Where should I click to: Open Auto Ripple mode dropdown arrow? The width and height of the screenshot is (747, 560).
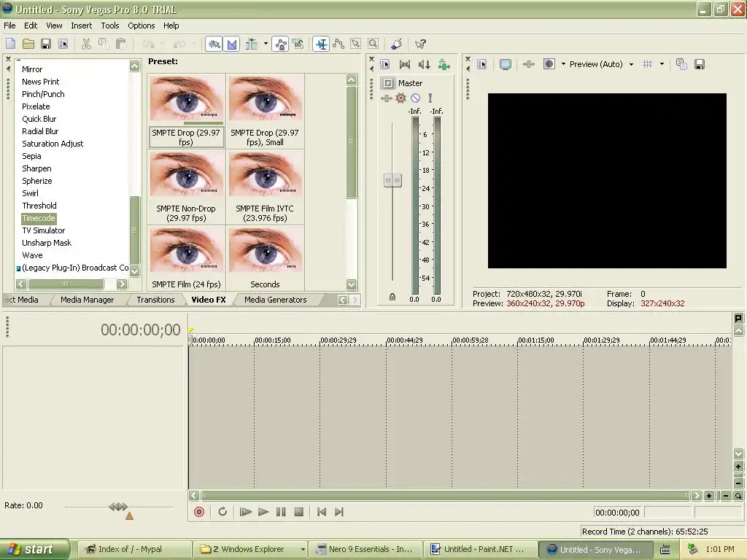pos(266,44)
